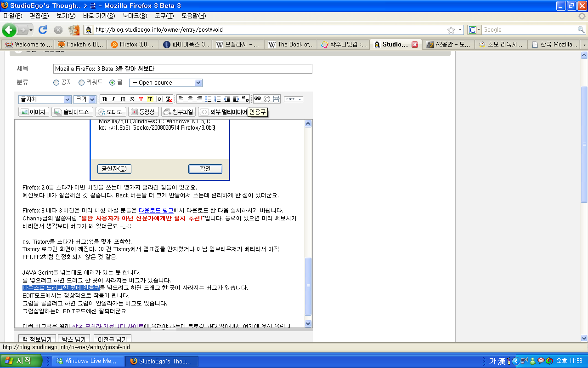Increase the paragraph indent
The width and height of the screenshot is (588, 368).
[x=236, y=99]
